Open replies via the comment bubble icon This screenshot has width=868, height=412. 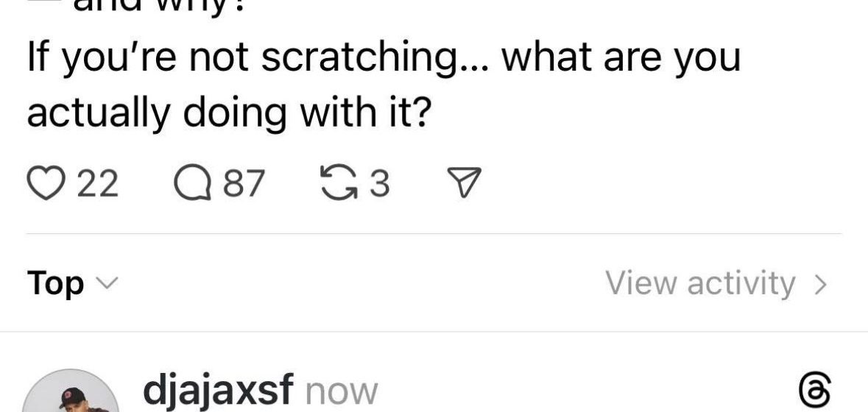coord(191,184)
